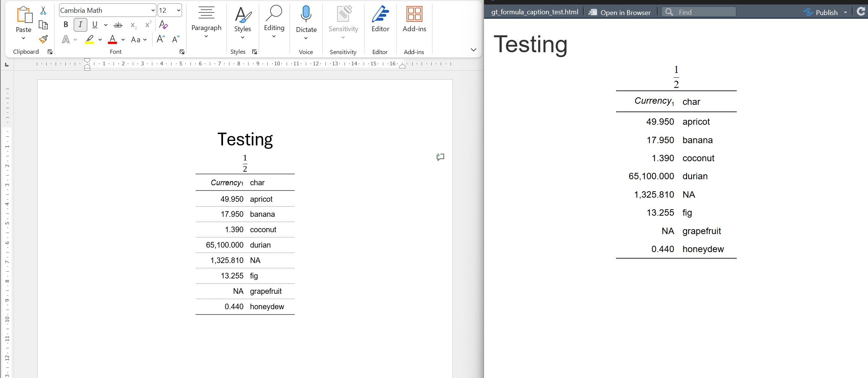This screenshot has height=378, width=868.
Task: Open Font dialog launcher
Action: [x=182, y=52]
